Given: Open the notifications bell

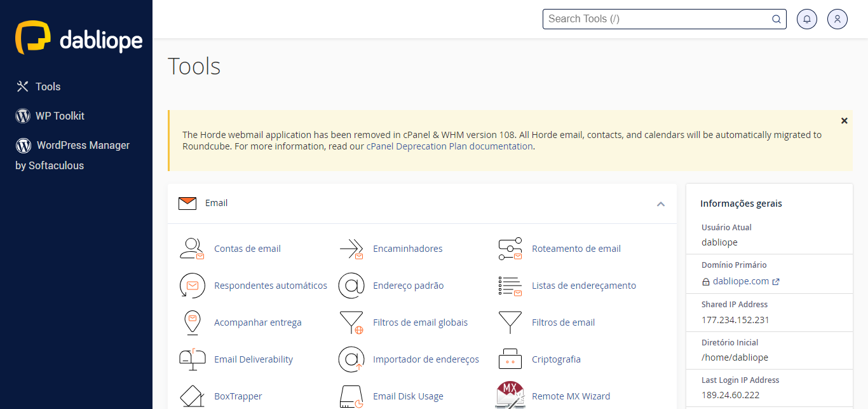Looking at the screenshot, I should click(807, 19).
